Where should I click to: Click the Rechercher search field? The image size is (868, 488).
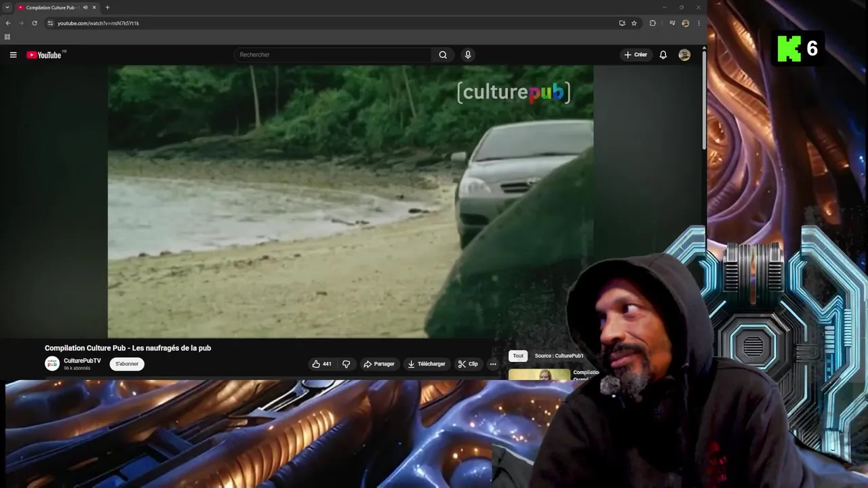tap(332, 55)
